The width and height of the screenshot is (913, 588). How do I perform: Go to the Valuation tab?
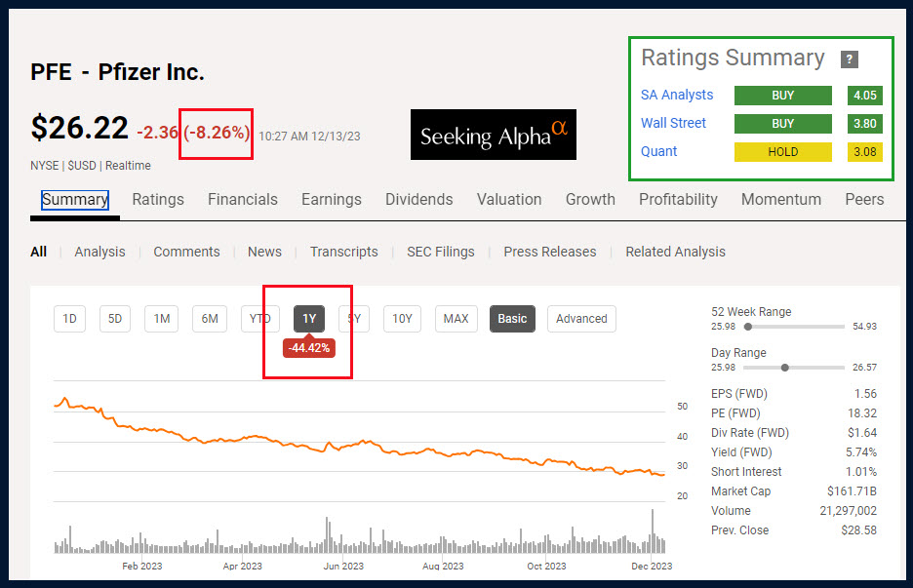click(x=509, y=200)
